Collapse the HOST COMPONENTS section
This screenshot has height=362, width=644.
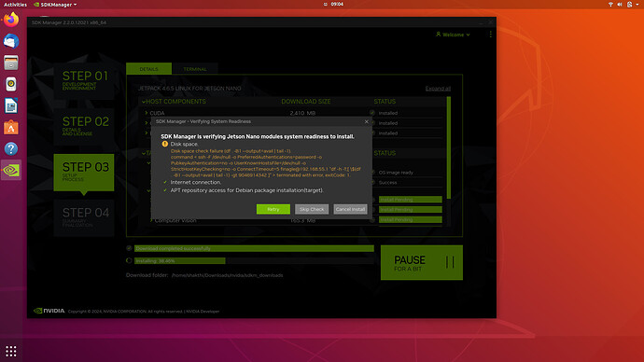(x=144, y=102)
